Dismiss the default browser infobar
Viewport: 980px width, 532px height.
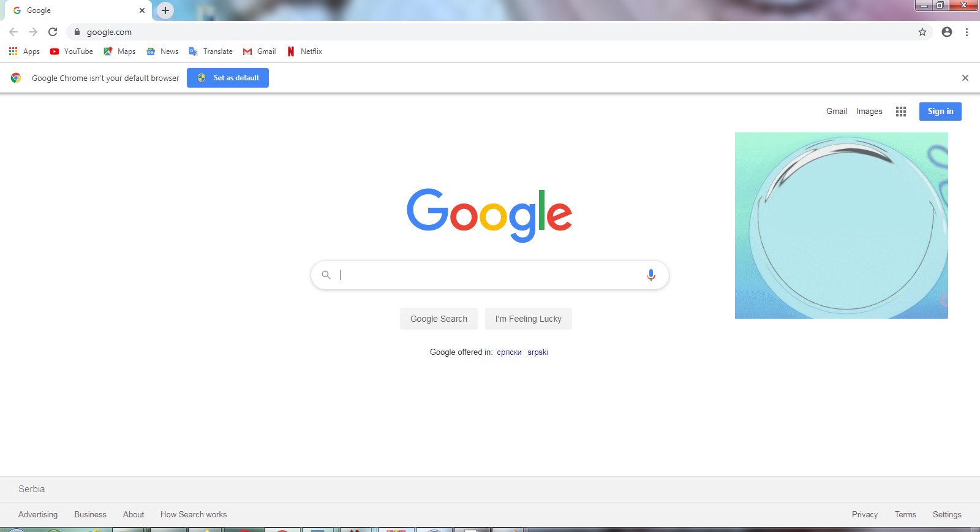[x=965, y=78]
